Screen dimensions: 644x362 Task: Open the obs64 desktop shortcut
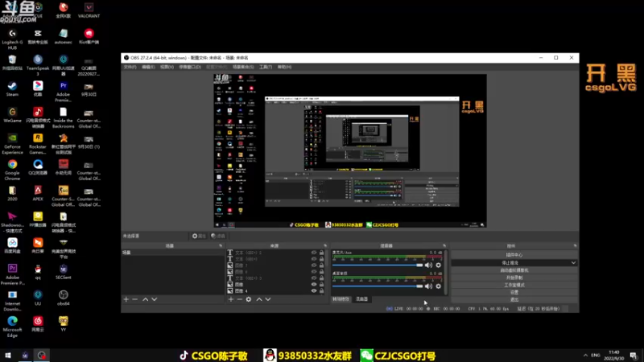coord(64,298)
